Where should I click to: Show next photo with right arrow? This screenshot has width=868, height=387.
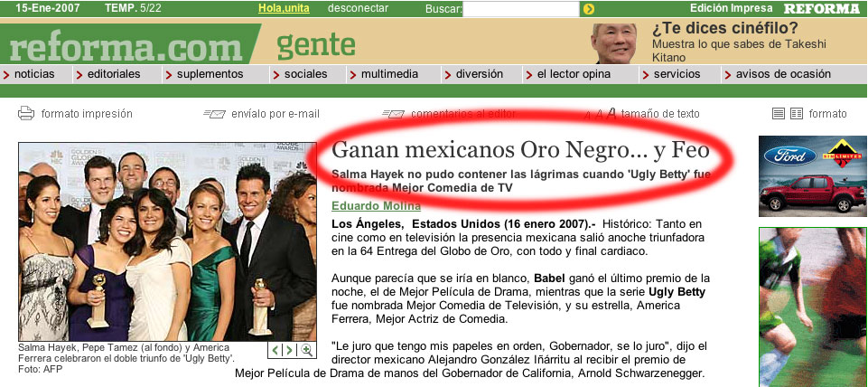[x=289, y=350]
